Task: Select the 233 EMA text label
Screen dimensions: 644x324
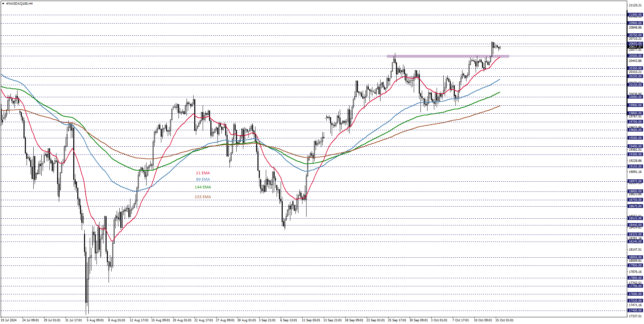Action: [203, 197]
